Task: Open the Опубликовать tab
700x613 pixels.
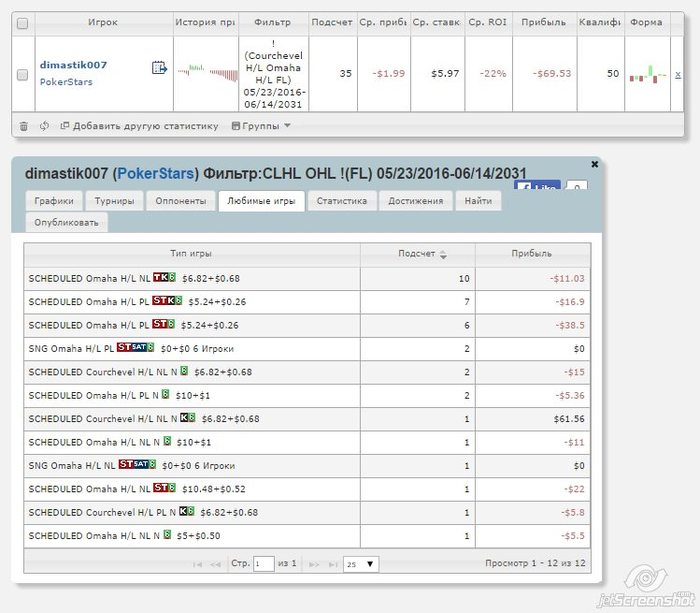Action: (67, 222)
